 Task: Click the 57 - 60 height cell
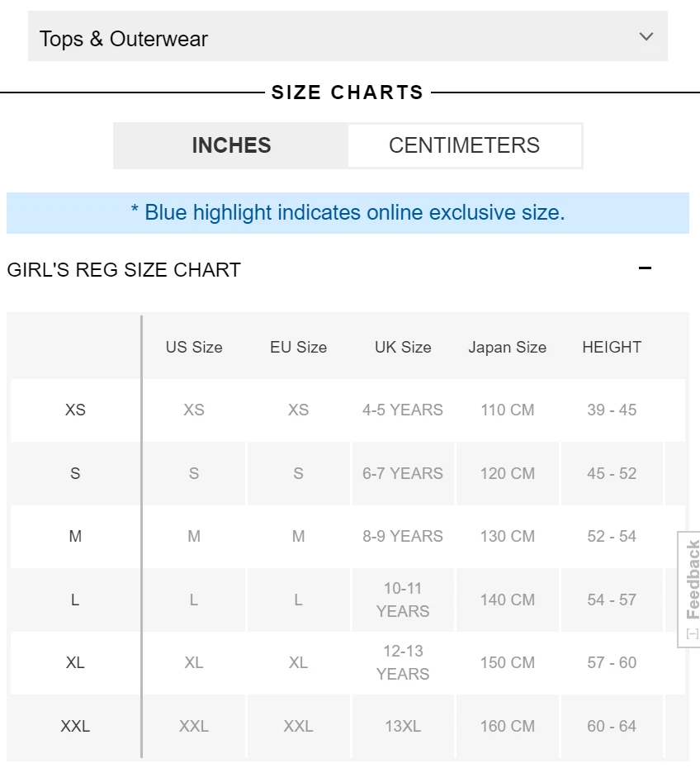[x=612, y=662]
